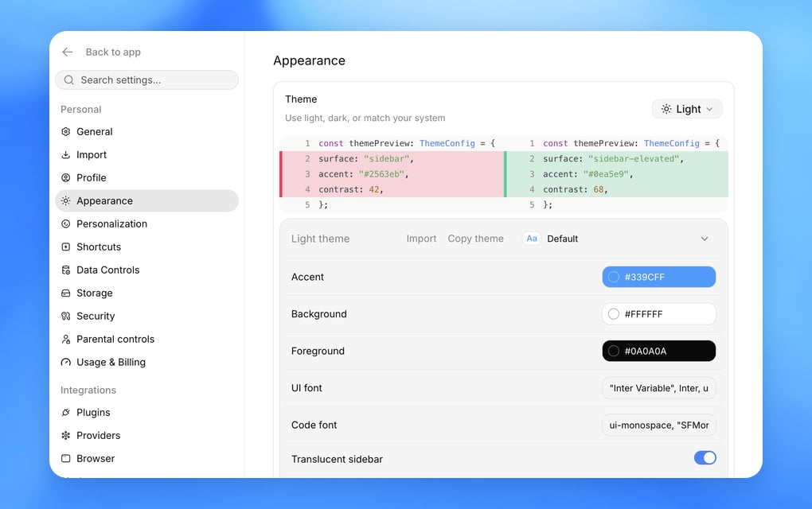Click the Browser window icon
The image size is (812, 509).
click(x=66, y=458)
